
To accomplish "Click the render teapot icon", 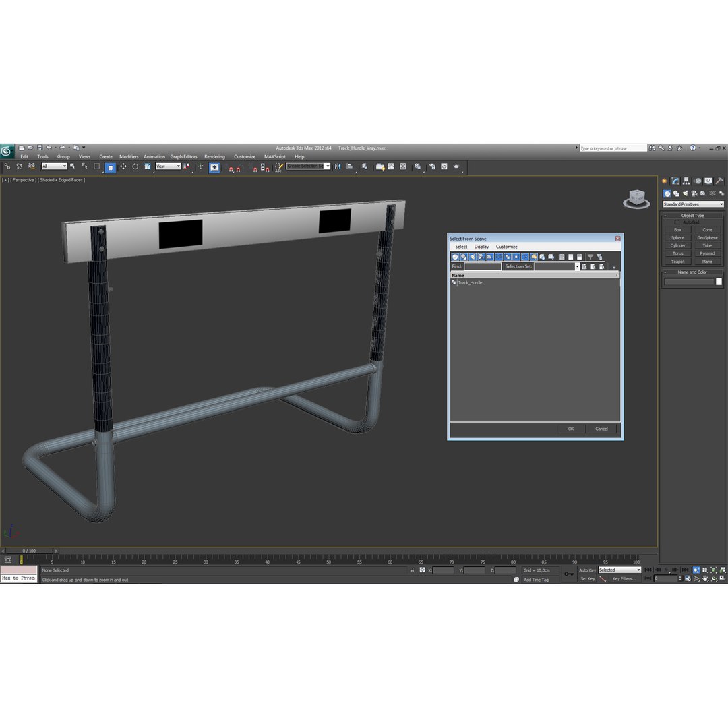I will 456,166.
